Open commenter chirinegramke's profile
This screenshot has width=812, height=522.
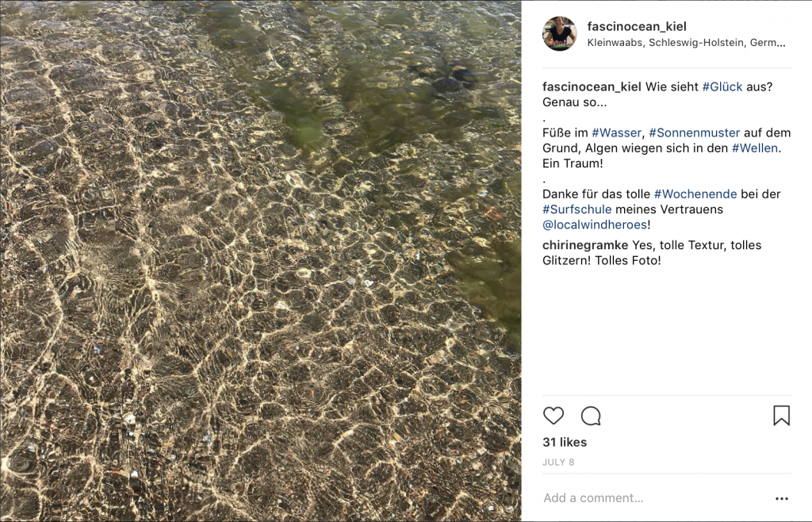click(x=585, y=245)
